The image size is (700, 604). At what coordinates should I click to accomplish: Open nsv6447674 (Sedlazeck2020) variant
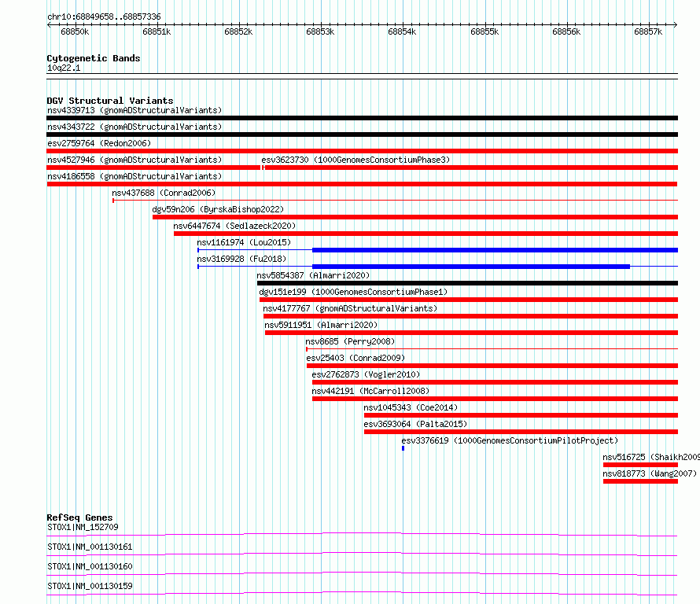[x=234, y=226]
